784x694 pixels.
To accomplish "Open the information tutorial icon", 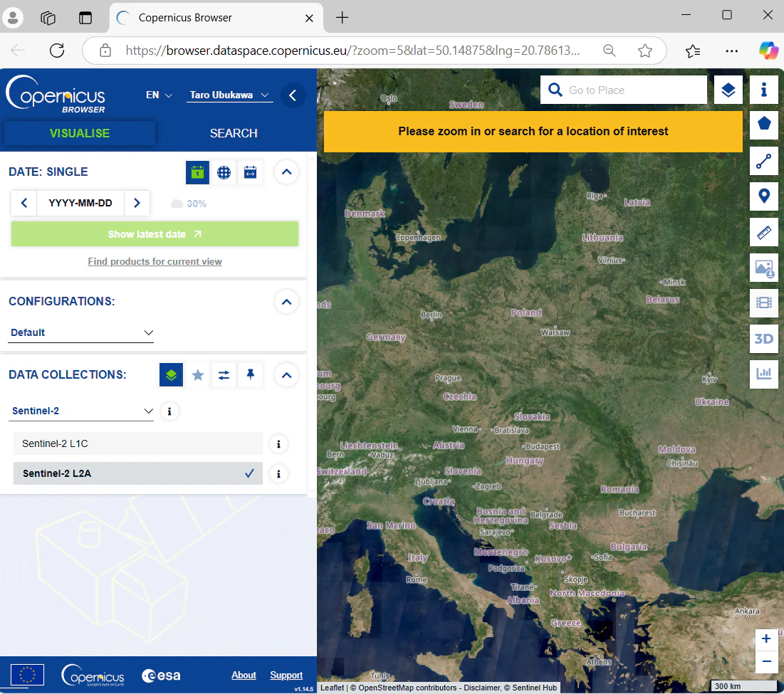I will 764,90.
